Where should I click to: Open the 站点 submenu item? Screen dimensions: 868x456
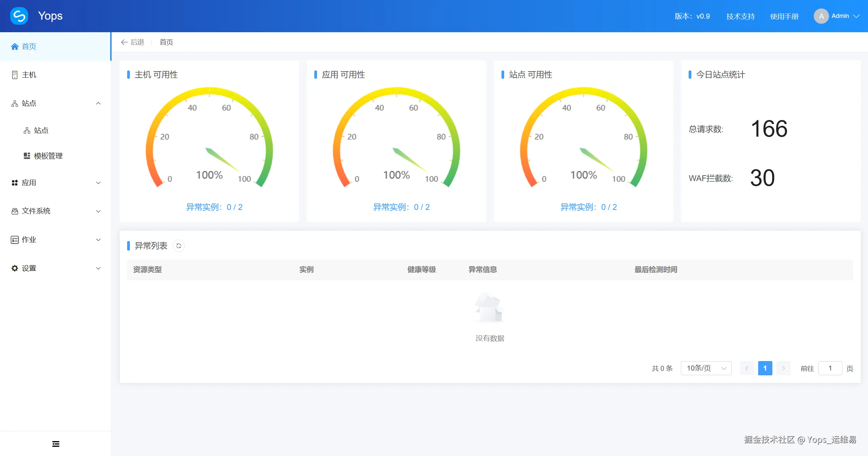[x=41, y=131]
